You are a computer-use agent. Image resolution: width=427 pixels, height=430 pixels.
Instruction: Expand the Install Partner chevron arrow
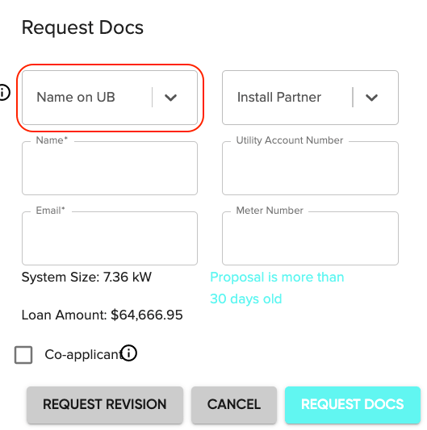click(x=371, y=98)
